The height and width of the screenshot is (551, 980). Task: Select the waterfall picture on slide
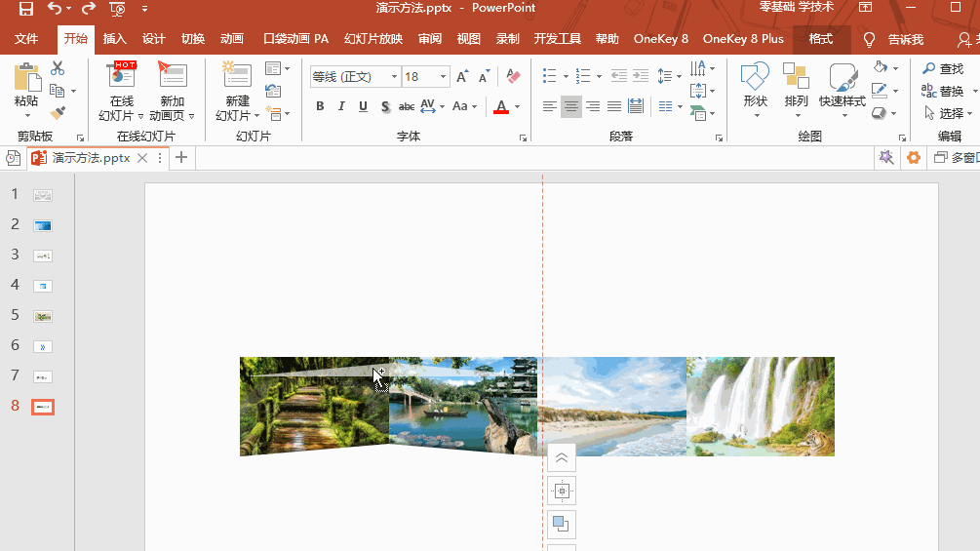[x=761, y=406]
